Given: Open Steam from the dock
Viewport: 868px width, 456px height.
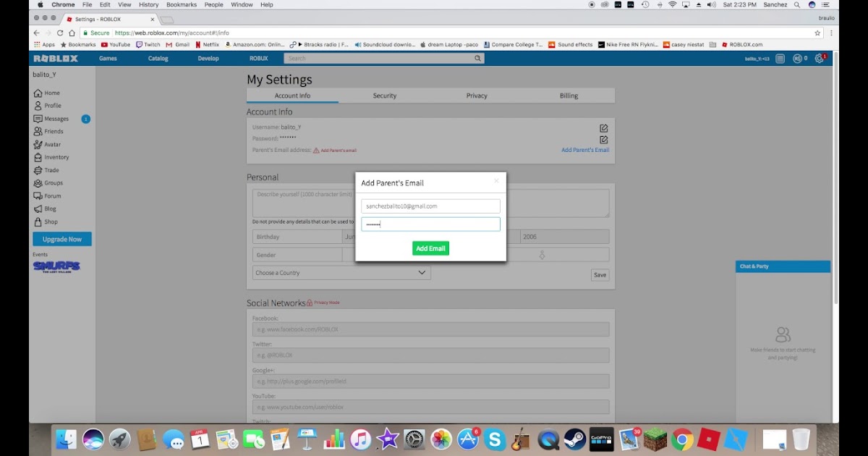Looking at the screenshot, I should click(575, 439).
